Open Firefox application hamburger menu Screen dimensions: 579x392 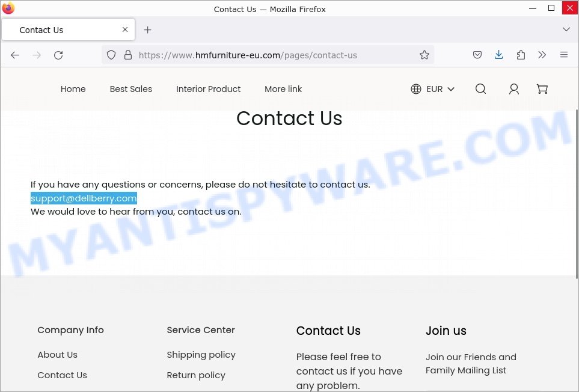coord(563,55)
